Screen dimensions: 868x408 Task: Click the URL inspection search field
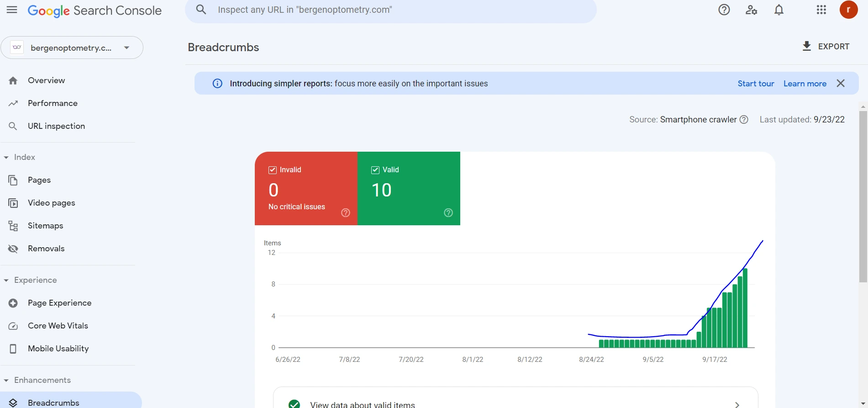[390, 10]
